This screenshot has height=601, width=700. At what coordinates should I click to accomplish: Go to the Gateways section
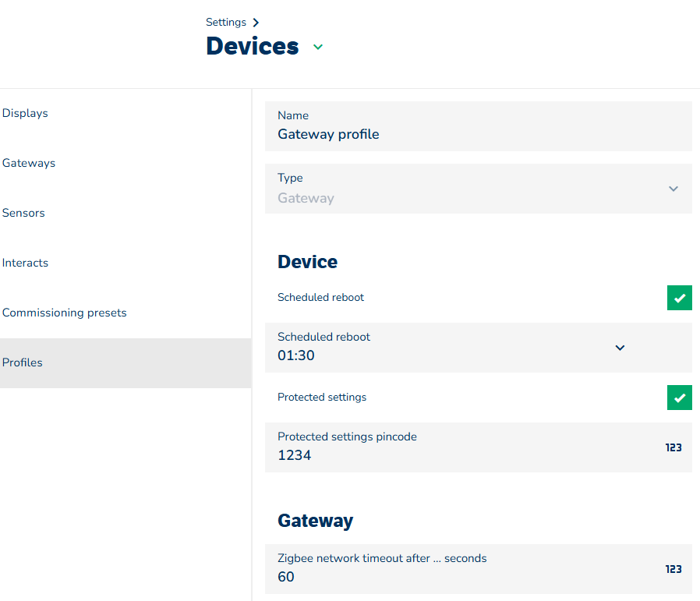[x=29, y=163]
